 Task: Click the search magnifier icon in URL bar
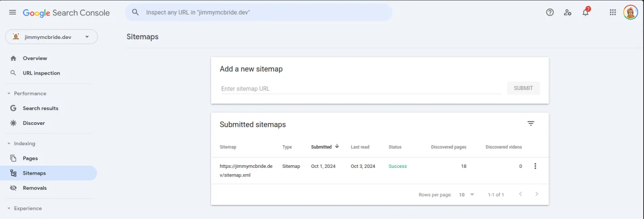135,12
